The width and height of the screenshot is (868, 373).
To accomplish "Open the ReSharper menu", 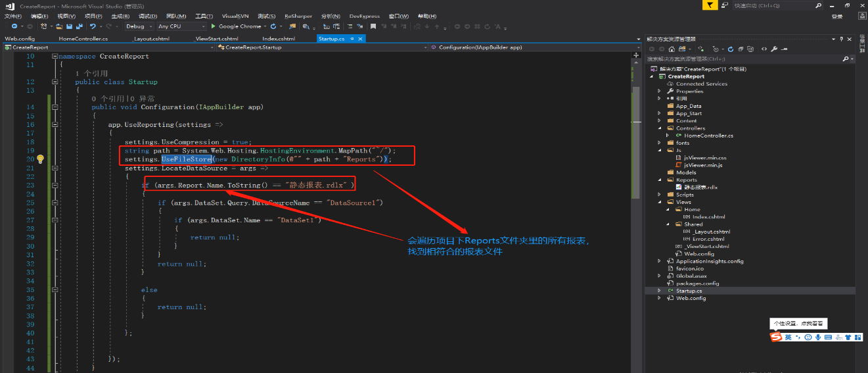I will pos(299,16).
